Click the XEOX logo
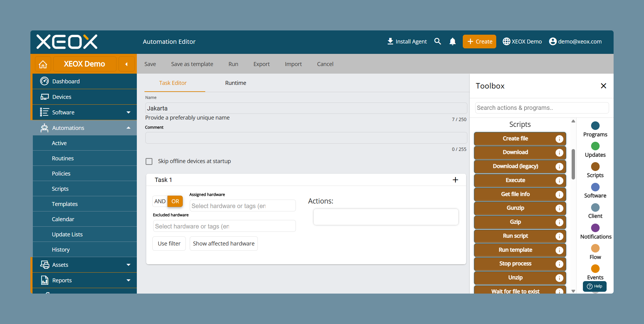 pos(67,42)
